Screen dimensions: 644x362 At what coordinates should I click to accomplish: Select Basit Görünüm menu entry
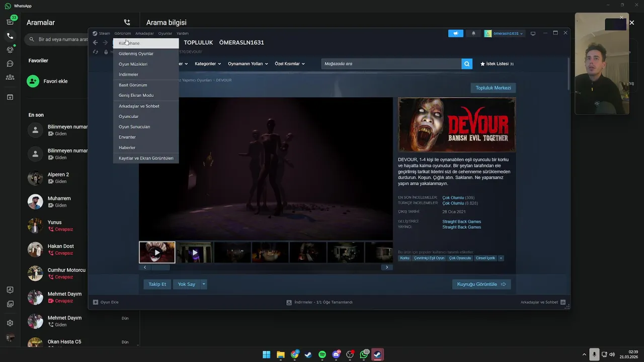point(146,85)
